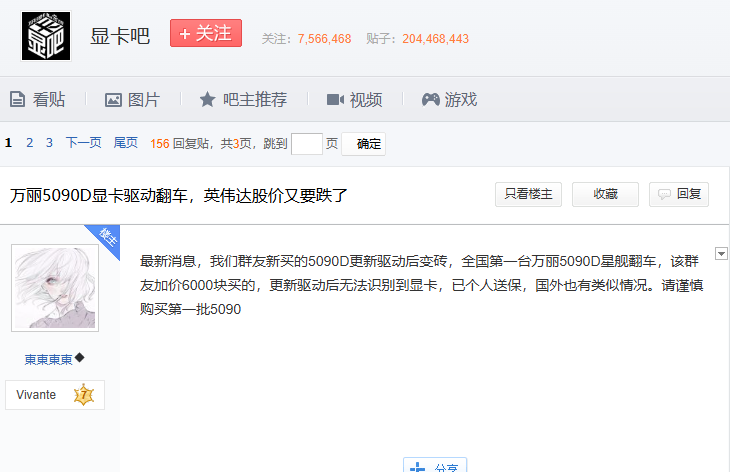730x472 pixels.
Task: Click the 显卡吧 forum logo icon
Action: point(46,36)
